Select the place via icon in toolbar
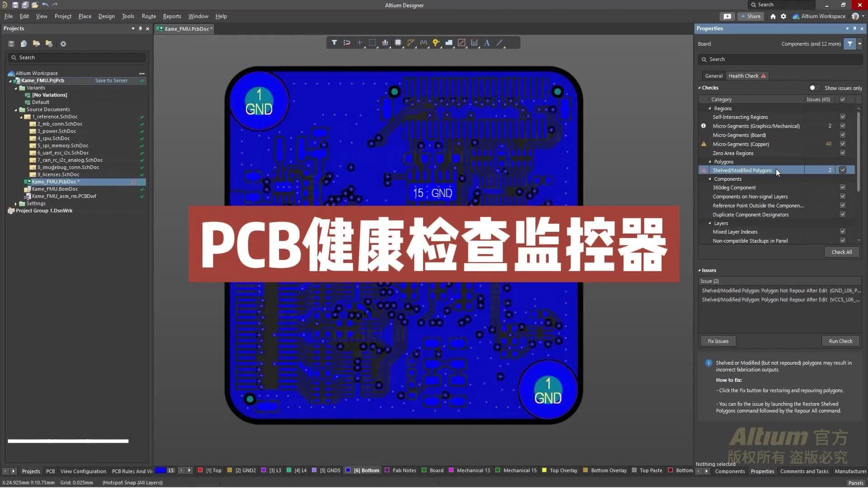 click(x=435, y=42)
